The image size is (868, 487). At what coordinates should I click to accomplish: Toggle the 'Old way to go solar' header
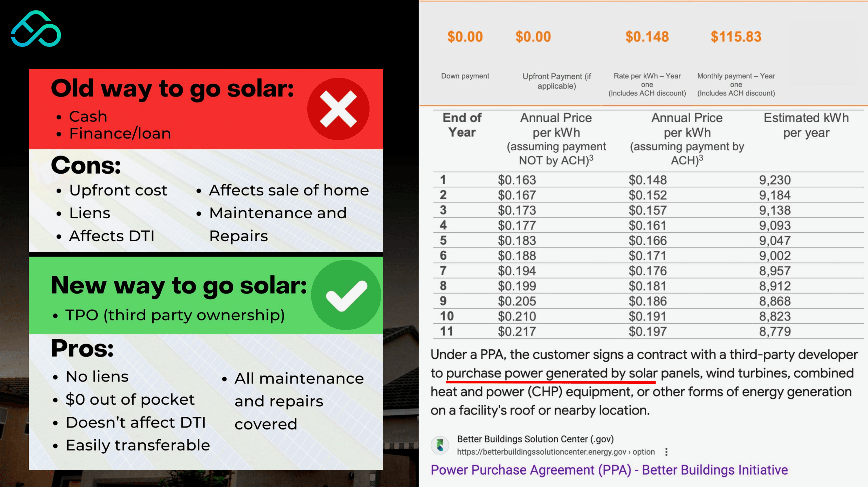173,88
